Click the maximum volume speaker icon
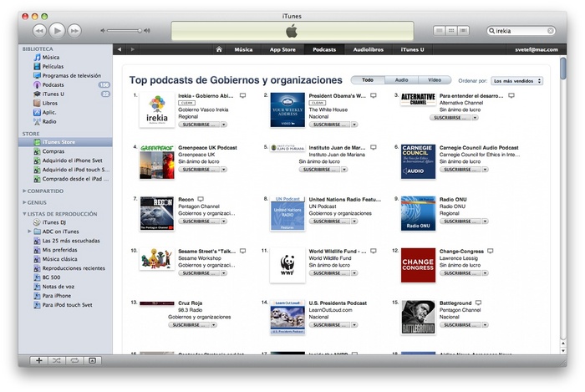The height and width of the screenshot is (392, 585). pyautogui.click(x=147, y=31)
